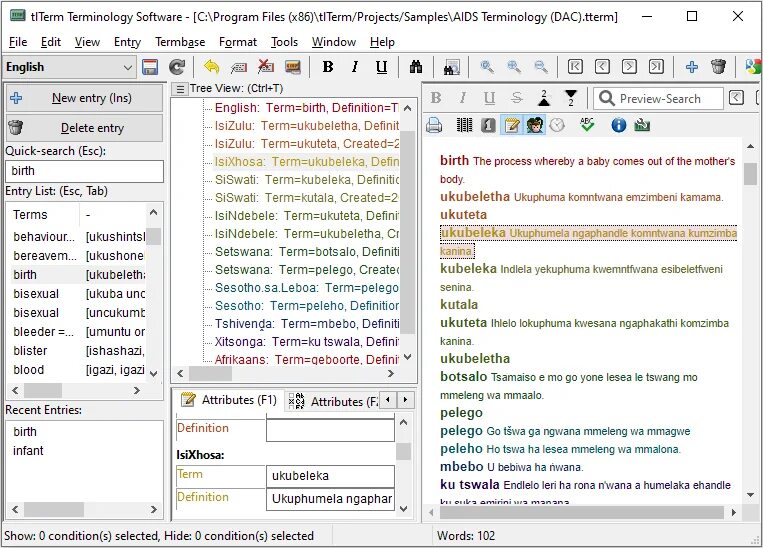The width and height of the screenshot is (763, 548).
Task: Open the View menu
Action: click(87, 42)
